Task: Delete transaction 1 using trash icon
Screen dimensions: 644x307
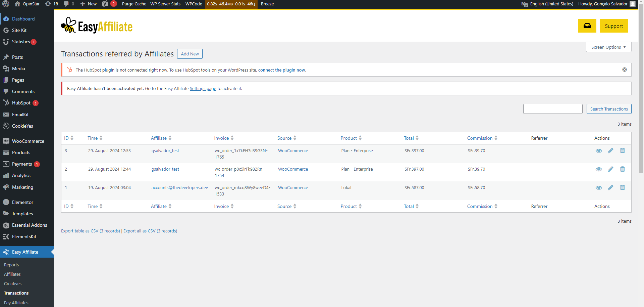Action: (622, 188)
